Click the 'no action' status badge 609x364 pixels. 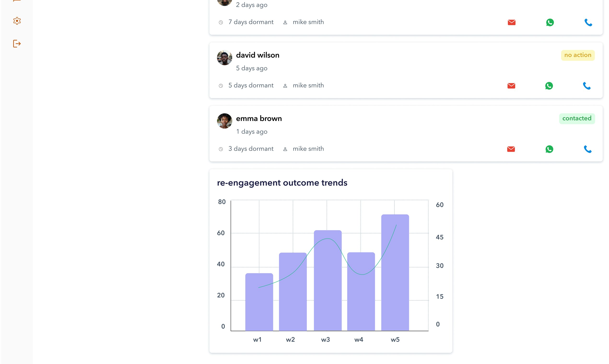click(x=577, y=55)
